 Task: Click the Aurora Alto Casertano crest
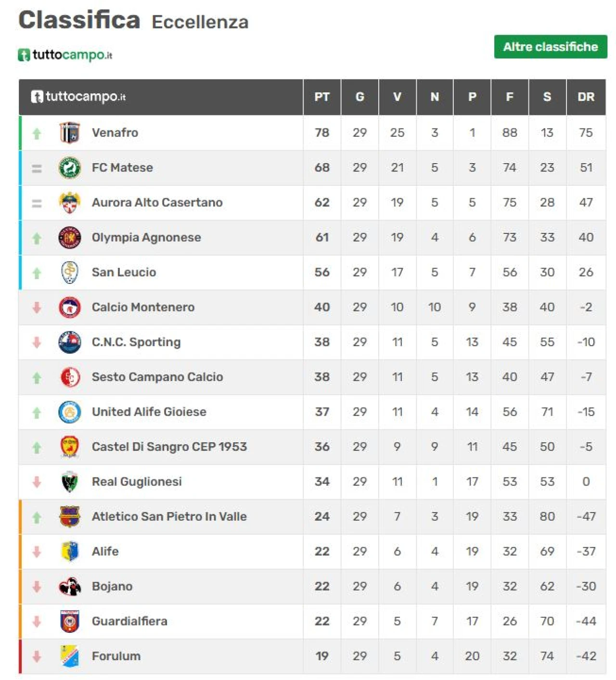tap(70, 203)
